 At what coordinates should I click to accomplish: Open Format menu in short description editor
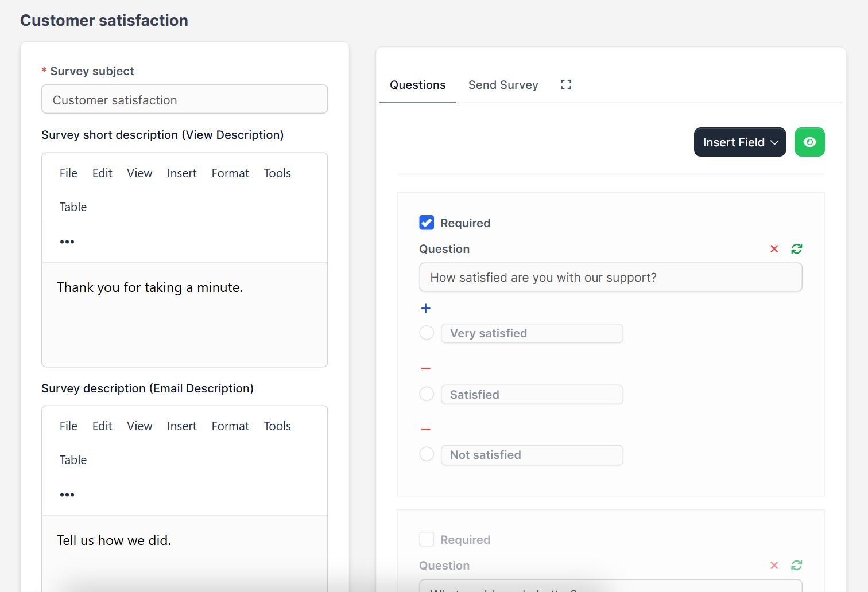coord(230,173)
